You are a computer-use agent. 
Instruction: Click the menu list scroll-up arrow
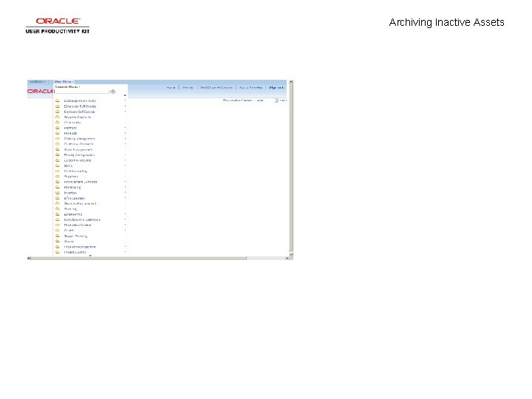coord(125,95)
